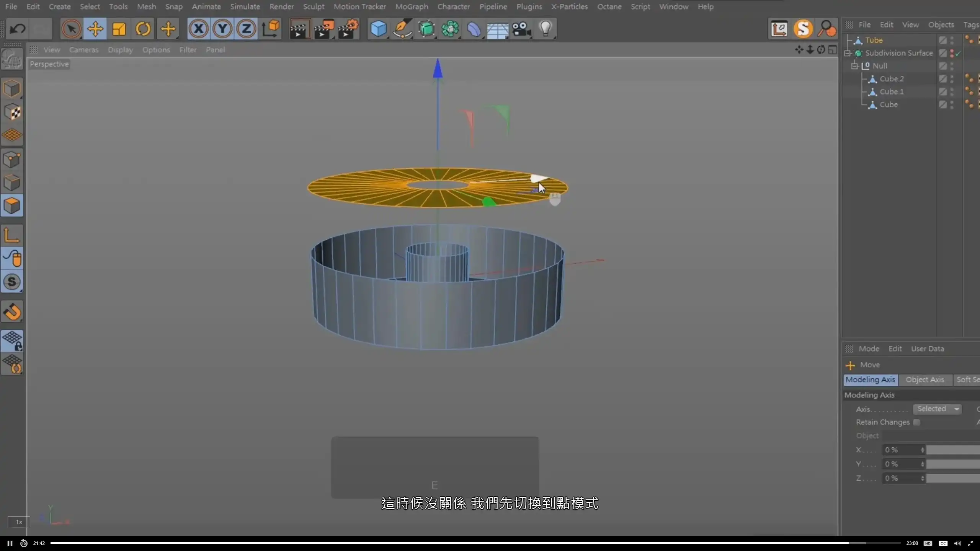The width and height of the screenshot is (980, 551).
Task: Select the Move tool in the top toolbar
Action: click(x=95, y=29)
